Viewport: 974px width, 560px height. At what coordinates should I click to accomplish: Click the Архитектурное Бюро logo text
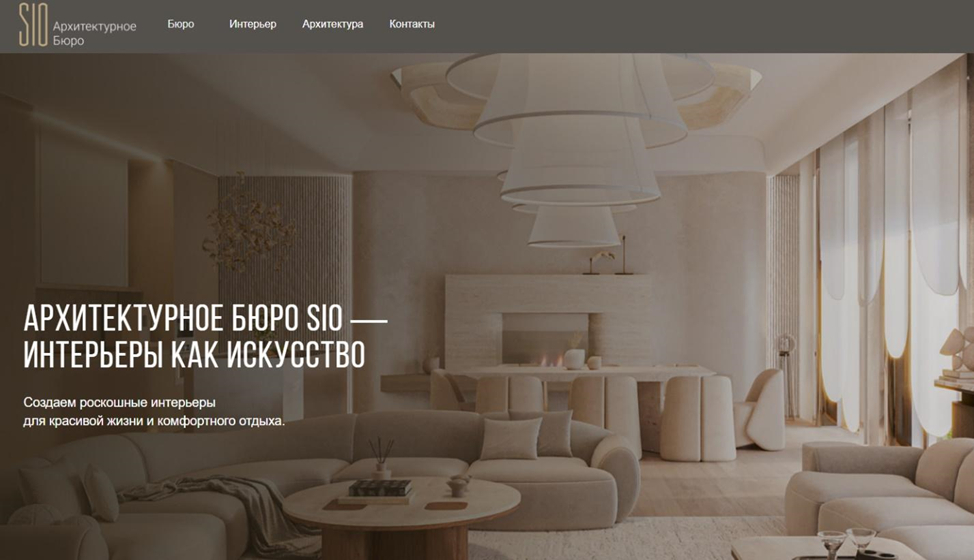94,34
